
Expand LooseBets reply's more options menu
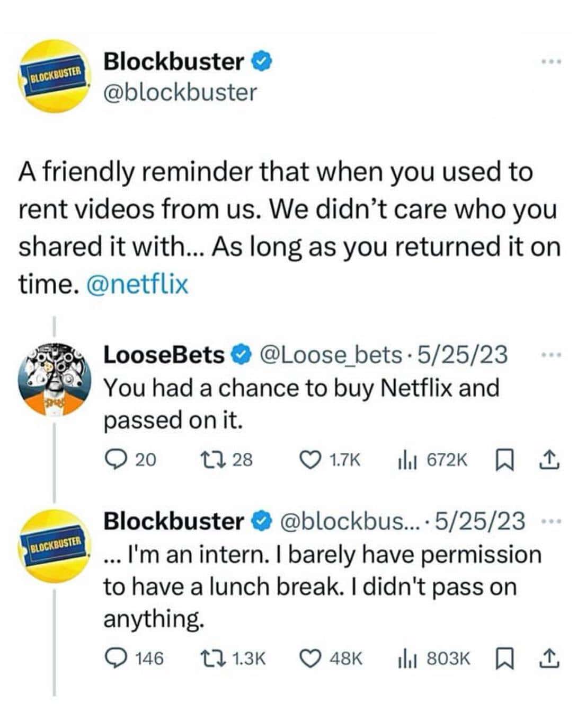click(551, 354)
